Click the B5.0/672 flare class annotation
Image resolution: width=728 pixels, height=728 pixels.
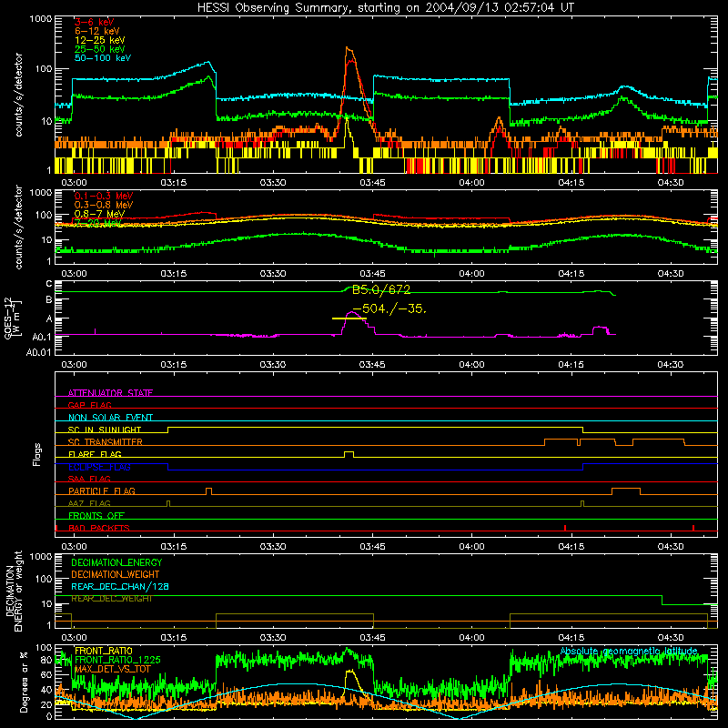pyautogui.click(x=381, y=290)
